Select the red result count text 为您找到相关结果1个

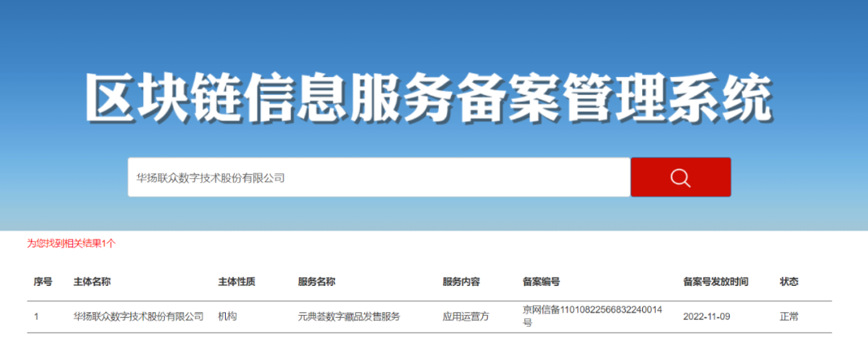click(x=72, y=243)
